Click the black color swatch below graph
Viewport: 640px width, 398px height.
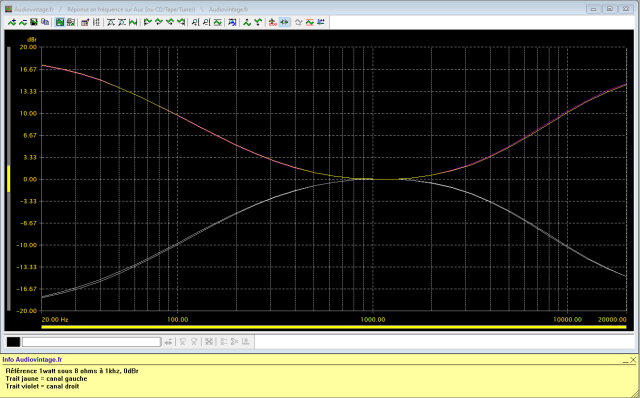pyautogui.click(x=13, y=342)
